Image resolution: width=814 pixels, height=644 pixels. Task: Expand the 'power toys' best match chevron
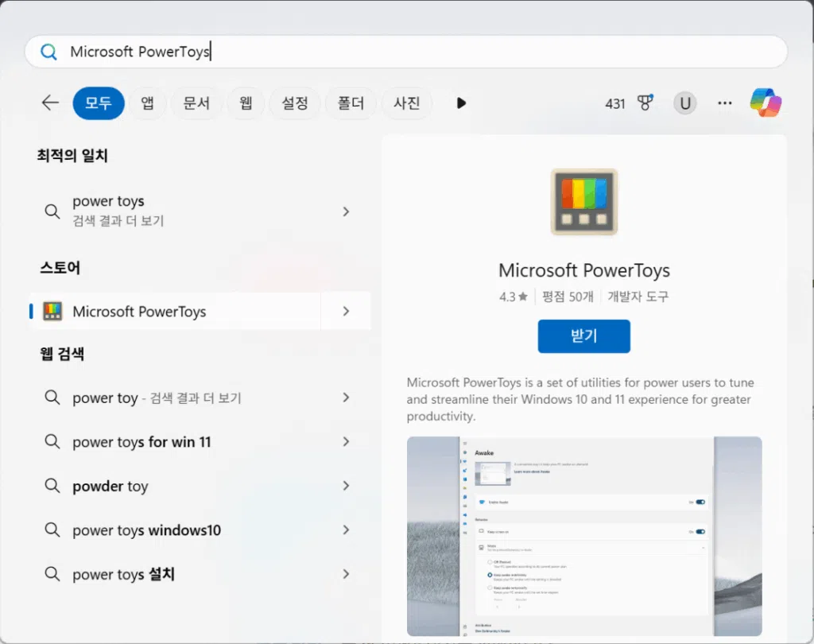346,211
